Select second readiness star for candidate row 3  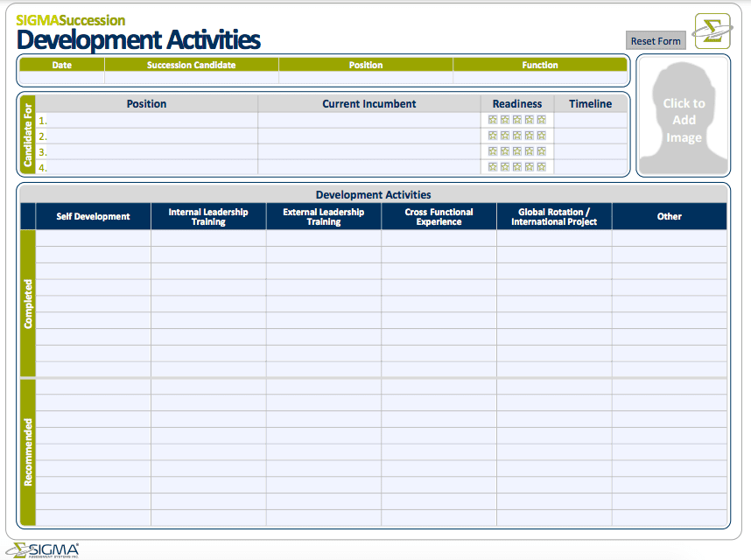pos(505,151)
